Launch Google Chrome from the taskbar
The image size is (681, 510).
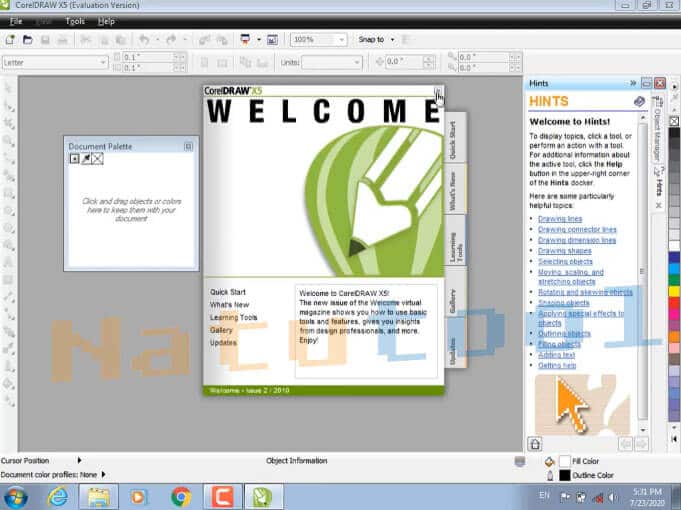(x=181, y=496)
